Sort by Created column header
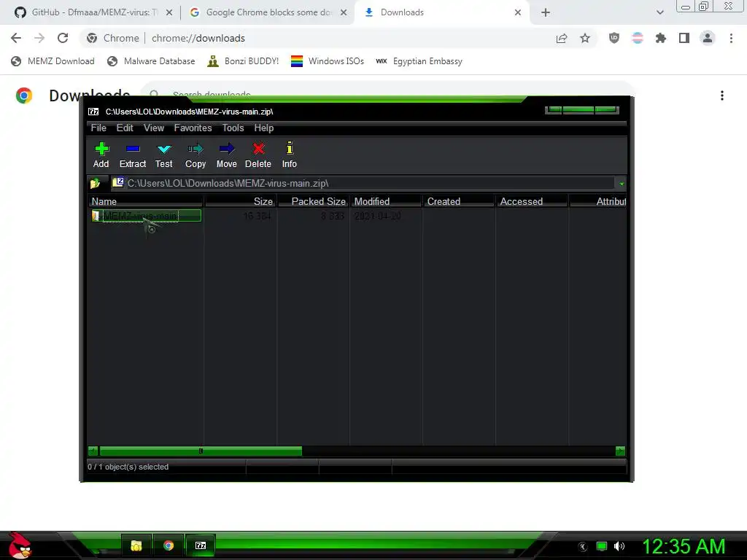Screen dimensions: 747x560 click(x=460, y=201)
